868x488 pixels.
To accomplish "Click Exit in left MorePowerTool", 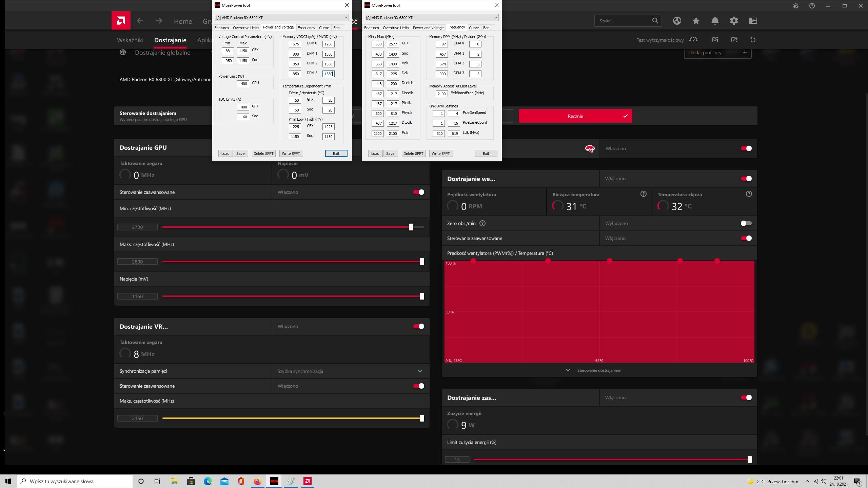I will pos(336,154).
